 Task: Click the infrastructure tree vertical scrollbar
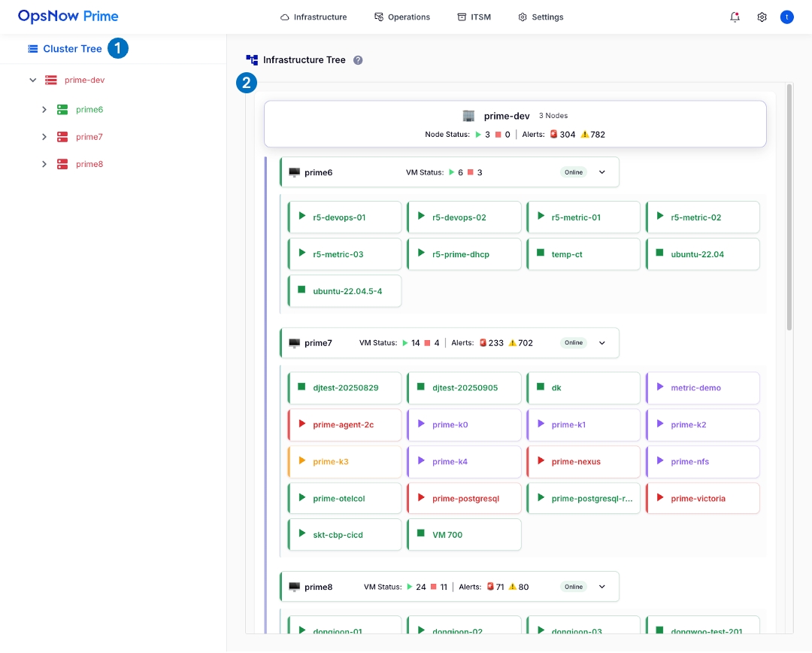pyautogui.click(x=789, y=207)
